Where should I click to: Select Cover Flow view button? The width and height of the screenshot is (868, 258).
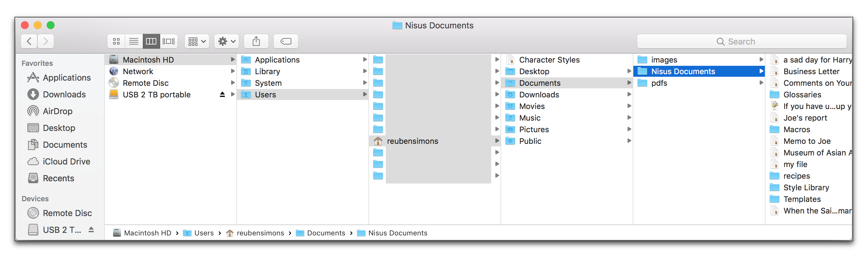pos(169,42)
